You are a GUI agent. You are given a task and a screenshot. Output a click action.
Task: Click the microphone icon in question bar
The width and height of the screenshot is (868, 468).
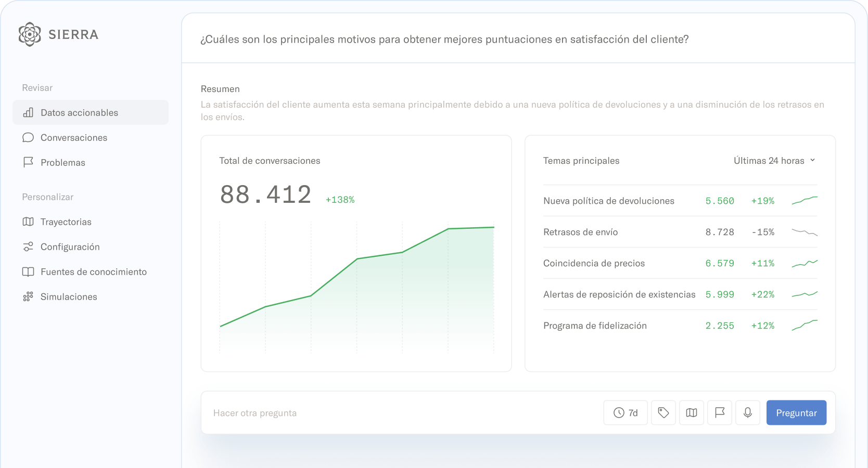tap(748, 412)
